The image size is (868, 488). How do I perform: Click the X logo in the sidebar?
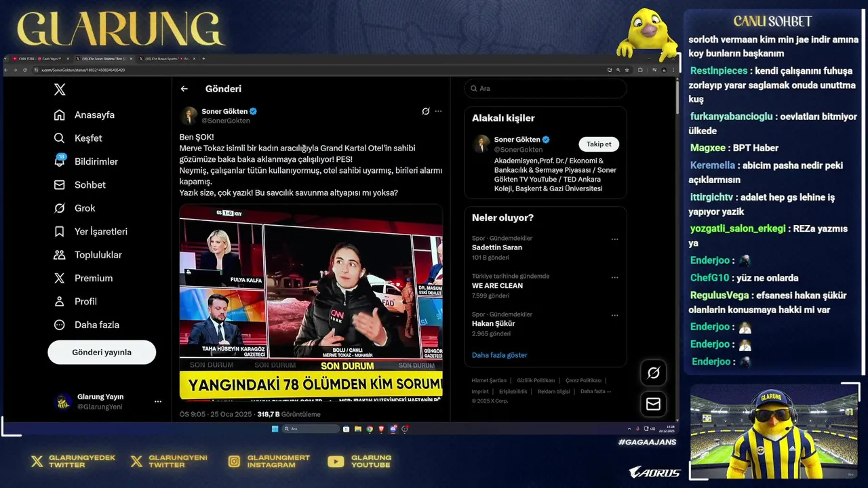tap(60, 89)
